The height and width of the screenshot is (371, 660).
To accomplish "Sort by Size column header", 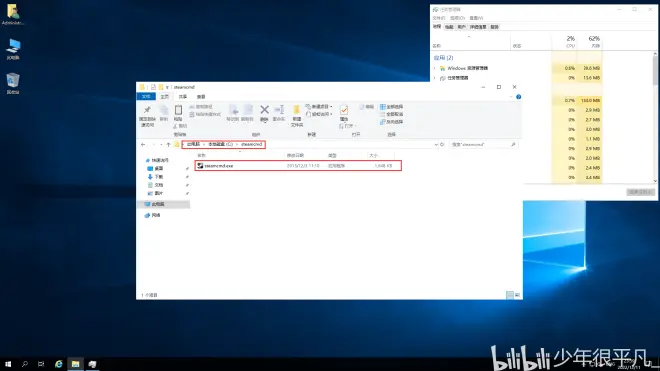I will click(x=373, y=156).
